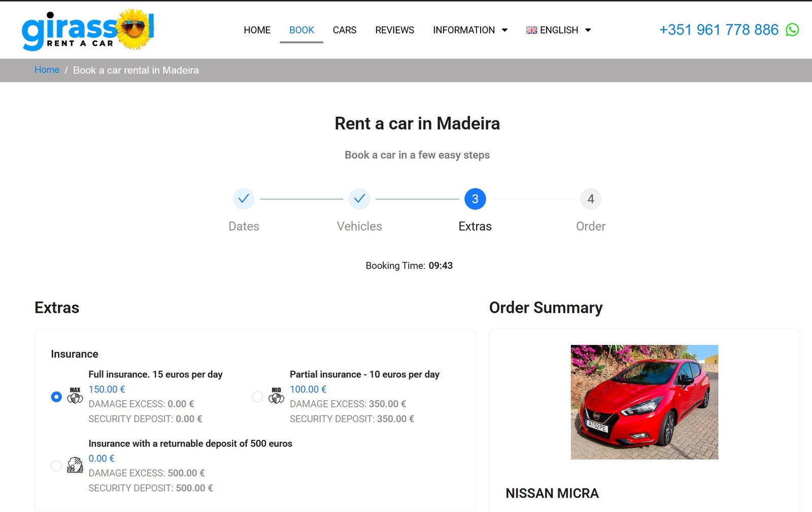Expand the Information dropdown arrow
Viewport: 812px width, 512px height.
[504, 30]
